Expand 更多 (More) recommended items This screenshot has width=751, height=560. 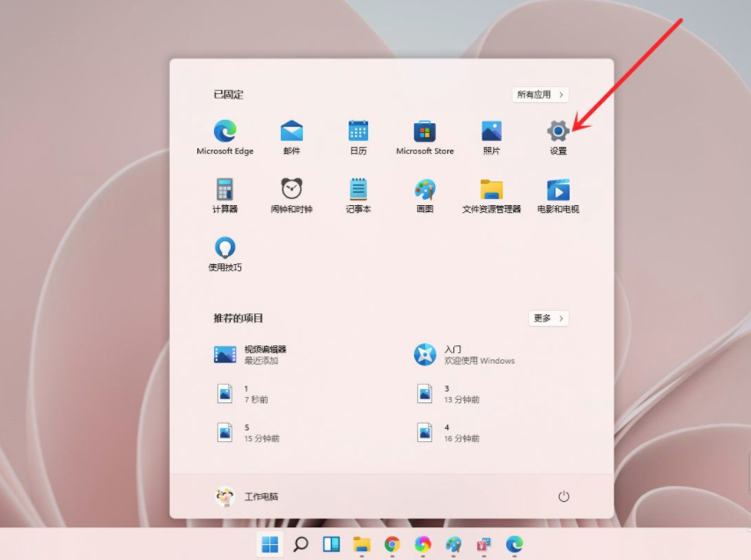point(548,319)
